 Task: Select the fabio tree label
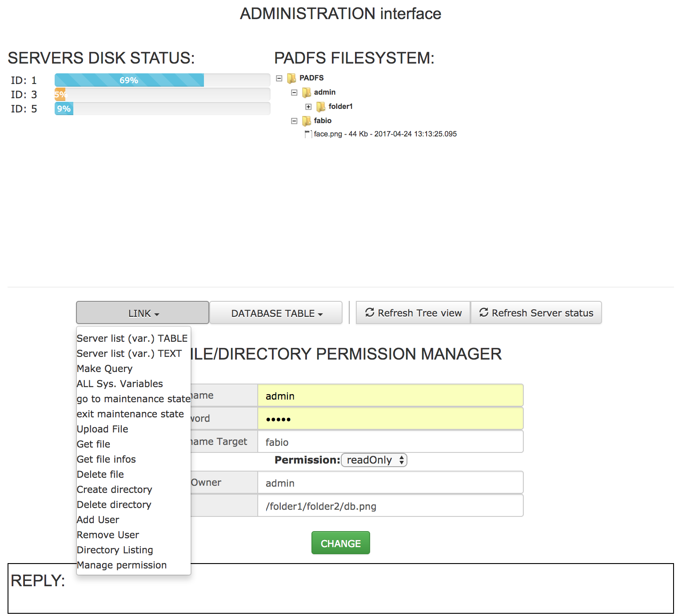(323, 121)
